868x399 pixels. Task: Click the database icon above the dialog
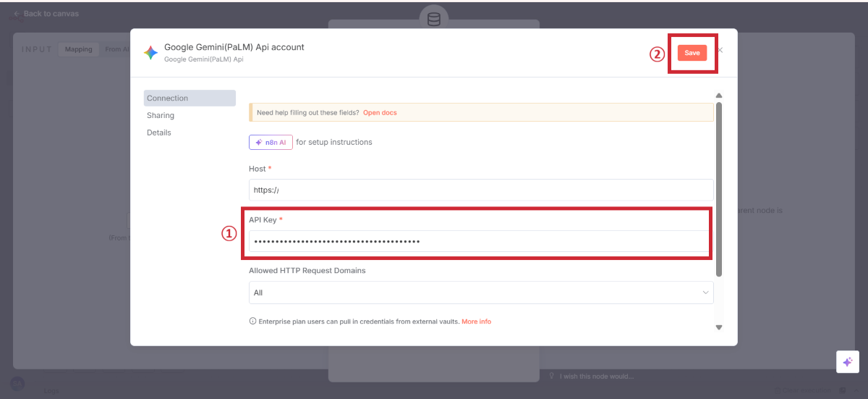[x=434, y=20]
